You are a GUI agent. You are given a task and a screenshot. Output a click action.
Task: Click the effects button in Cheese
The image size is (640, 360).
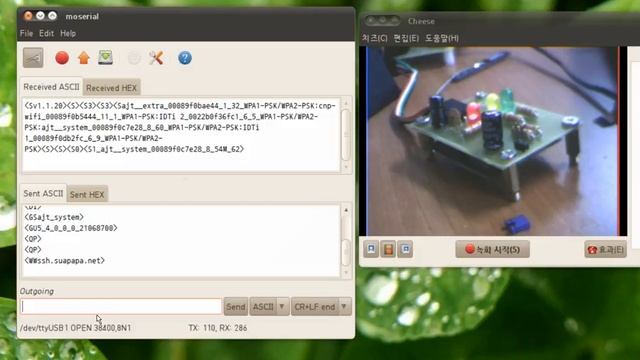click(605, 249)
